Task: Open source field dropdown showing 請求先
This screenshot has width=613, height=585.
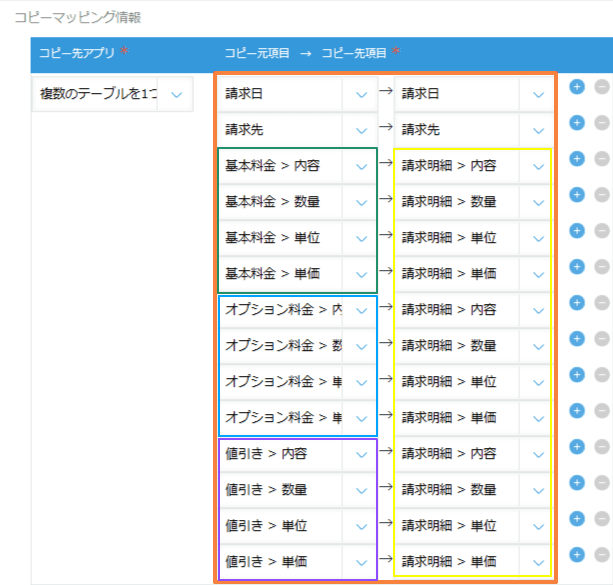Action: 298,130
